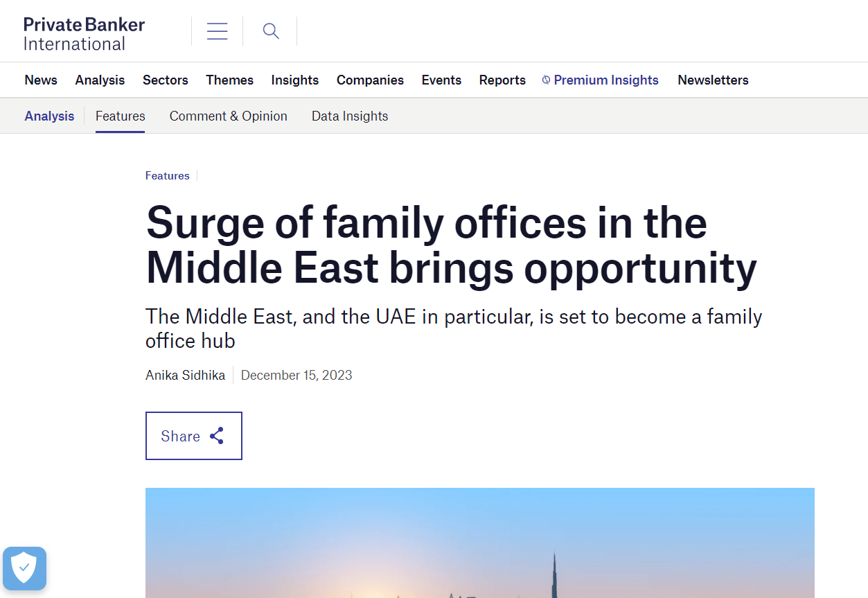Open the Newsletters page
The image size is (868, 598).
click(713, 80)
